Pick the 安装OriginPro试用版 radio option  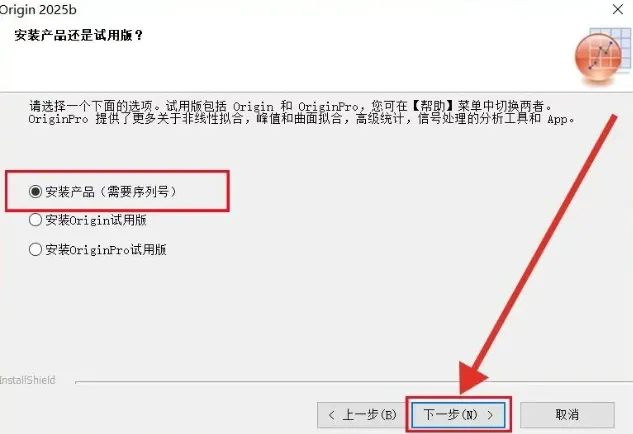coord(36,249)
